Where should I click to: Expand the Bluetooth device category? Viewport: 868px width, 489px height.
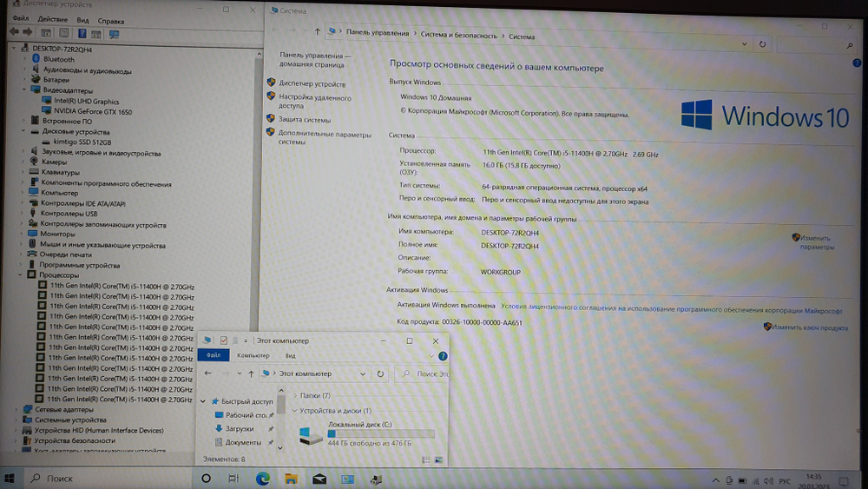coord(25,59)
